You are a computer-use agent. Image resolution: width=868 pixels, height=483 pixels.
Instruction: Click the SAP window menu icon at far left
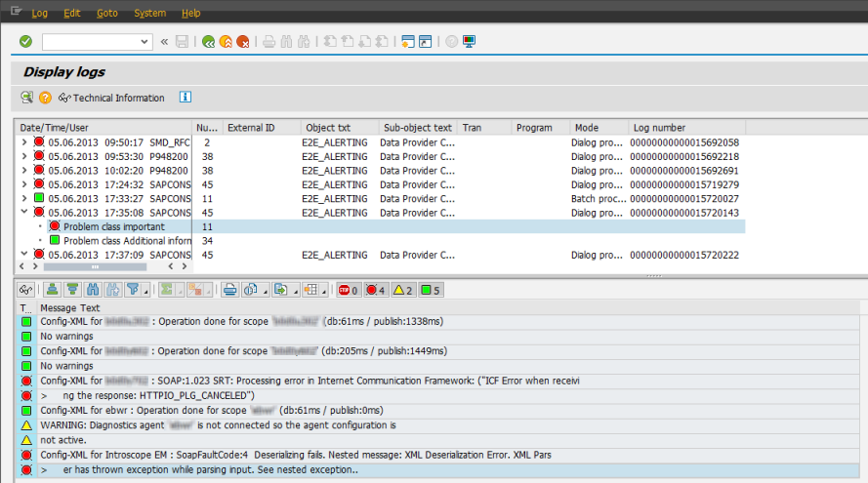pyautogui.click(x=16, y=11)
